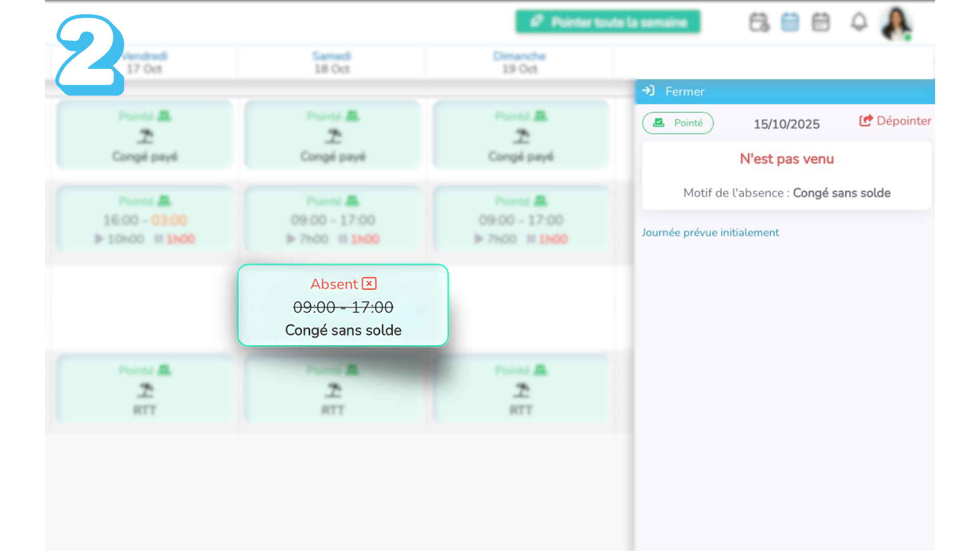Viewport: 980px width, 551px height.
Task: Click the Pointé status badge
Action: pyautogui.click(x=678, y=123)
